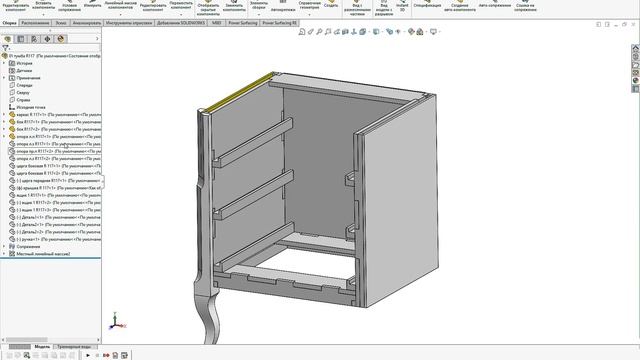Click Ссылка на сопряжения tool
Viewport: 640px width, 360px height.
click(525, 6)
